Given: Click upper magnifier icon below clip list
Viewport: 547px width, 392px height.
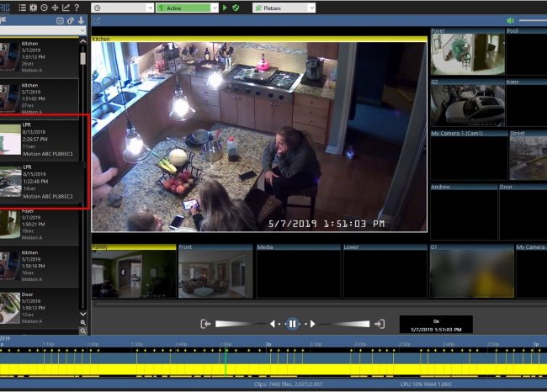Looking at the screenshot, I should pyautogui.click(x=83, y=322).
